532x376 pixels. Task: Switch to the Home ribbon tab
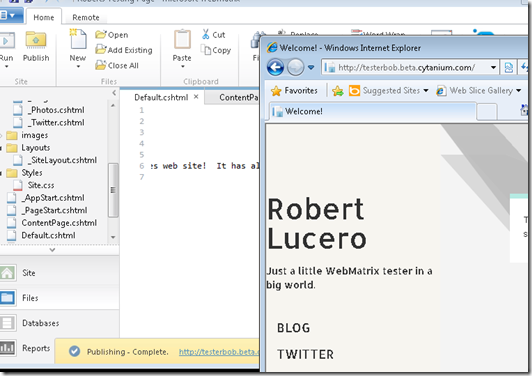click(43, 17)
